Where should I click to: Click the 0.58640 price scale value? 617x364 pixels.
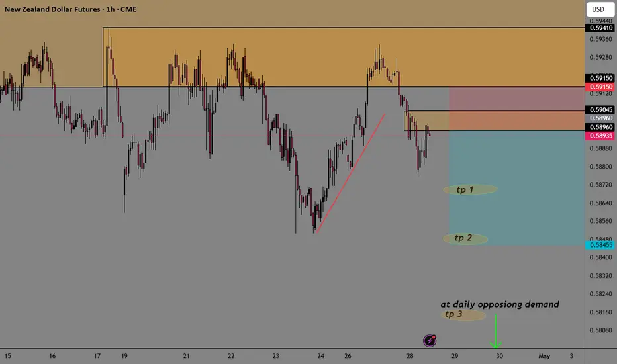coord(601,203)
